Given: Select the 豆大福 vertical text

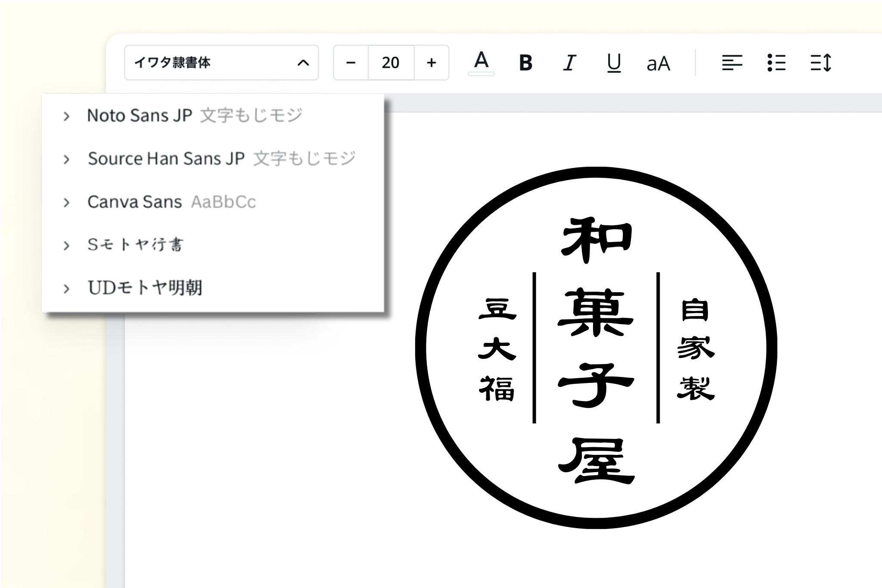Looking at the screenshot, I should [497, 349].
